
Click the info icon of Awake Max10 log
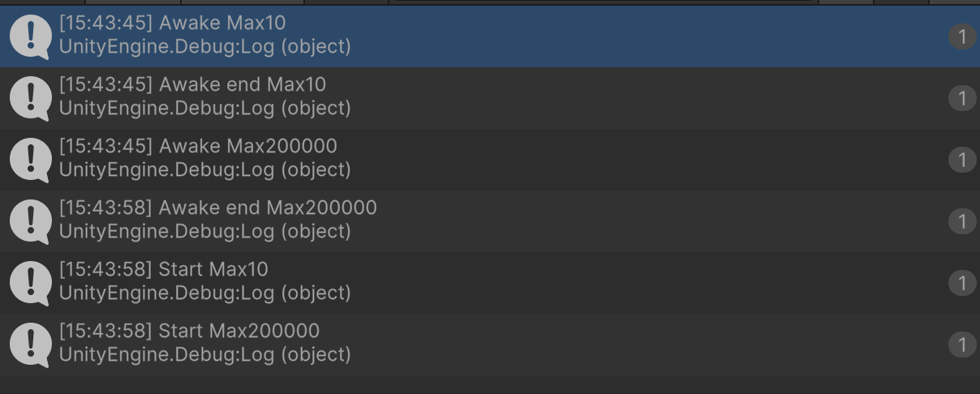click(30, 36)
